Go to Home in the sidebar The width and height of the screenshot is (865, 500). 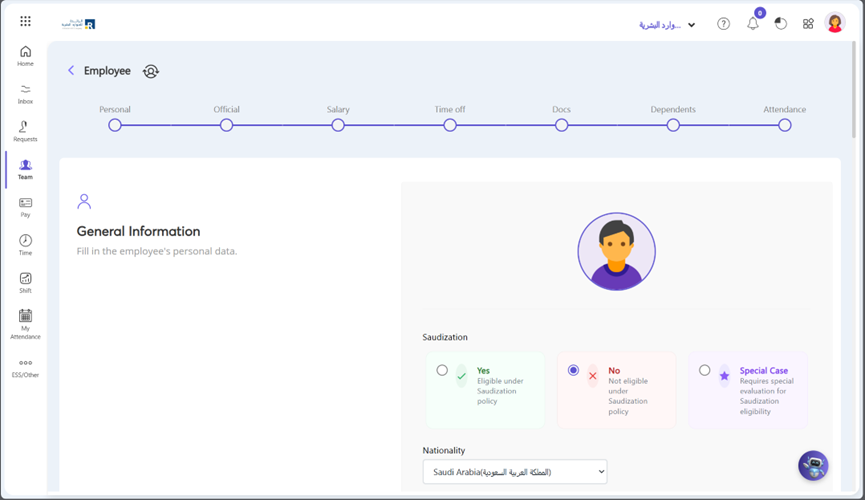25,56
